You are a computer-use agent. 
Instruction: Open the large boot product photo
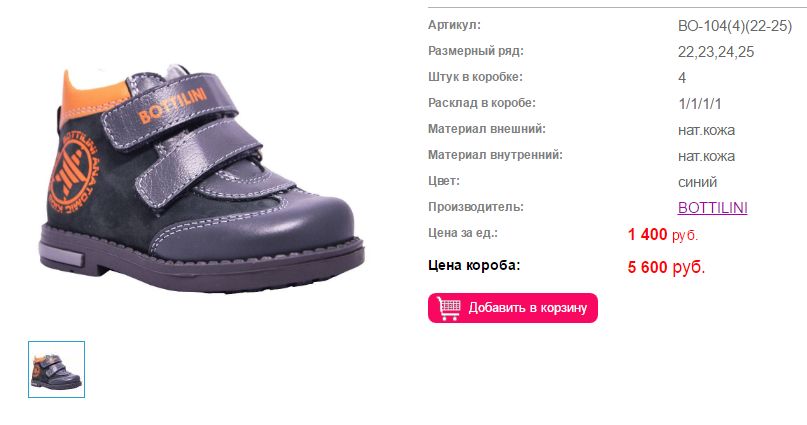(x=202, y=178)
